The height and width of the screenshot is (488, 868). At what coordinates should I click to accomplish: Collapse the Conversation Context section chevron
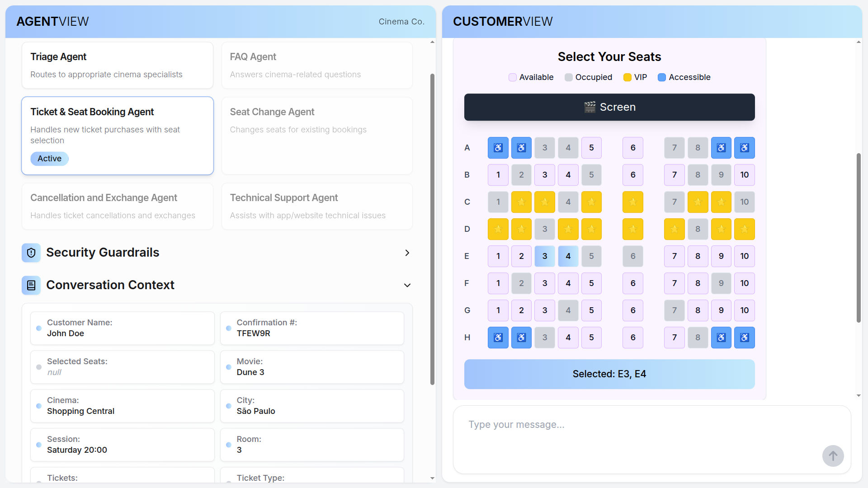407,285
